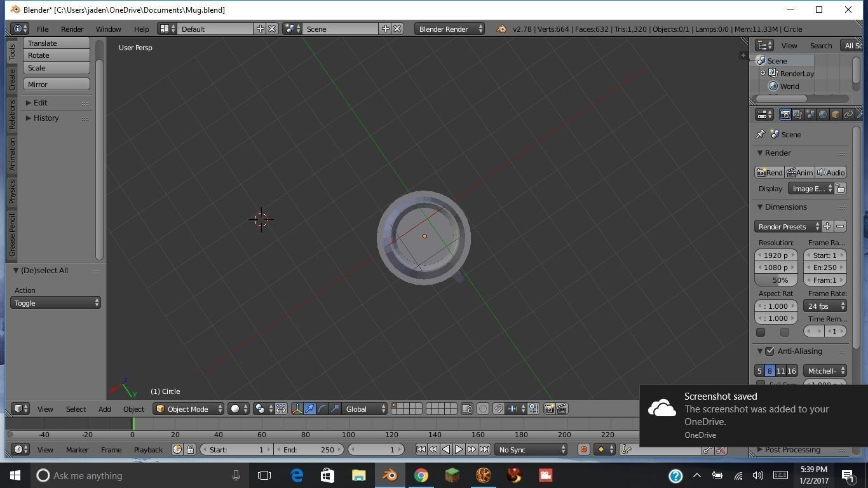
Task: Jump to last frame
Action: [484, 449]
